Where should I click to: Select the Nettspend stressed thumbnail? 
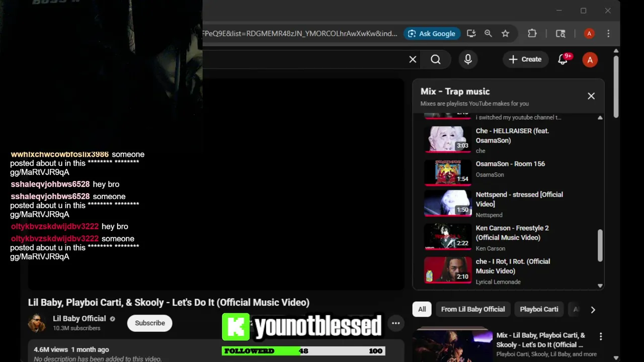pos(448,204)
